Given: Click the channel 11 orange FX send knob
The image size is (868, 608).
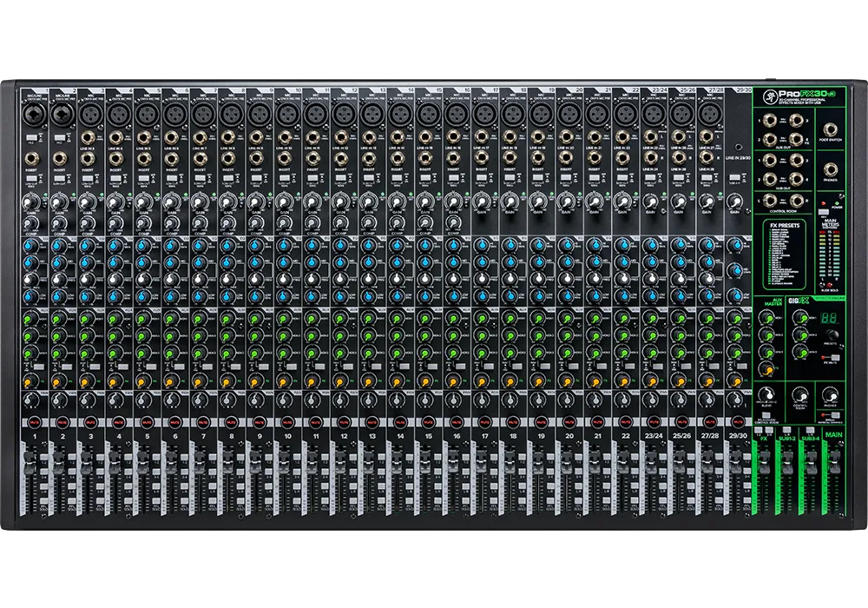Looking at the screenshot, I should click(312, 381).
